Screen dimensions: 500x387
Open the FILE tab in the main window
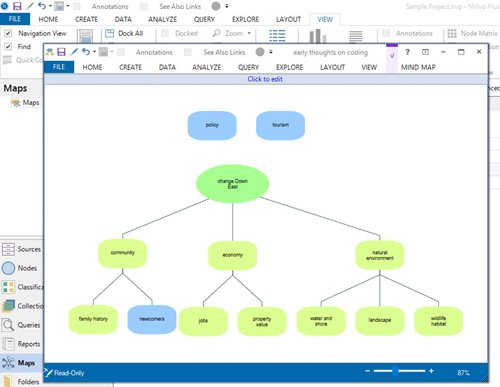(x=15, y=19)
